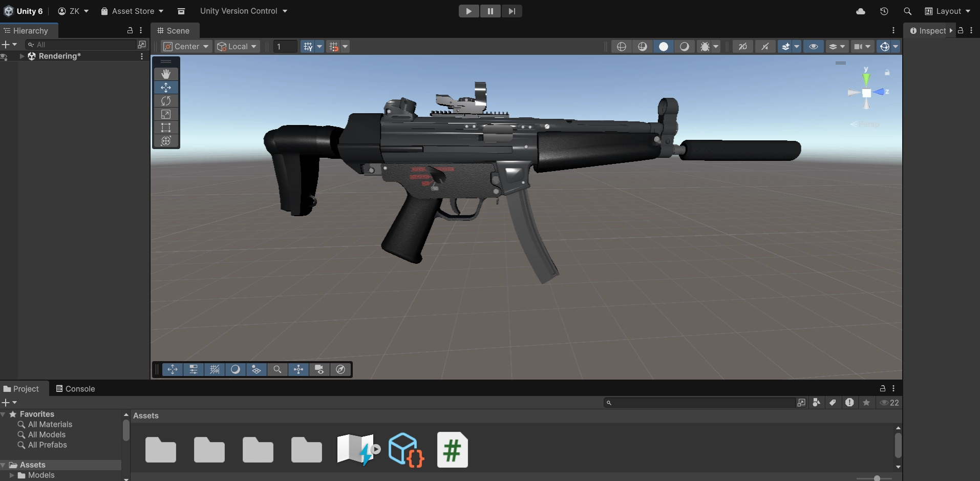
Task: Switch to wireframe draw mode
Action: pyautogui.click(x=621, y=47)
